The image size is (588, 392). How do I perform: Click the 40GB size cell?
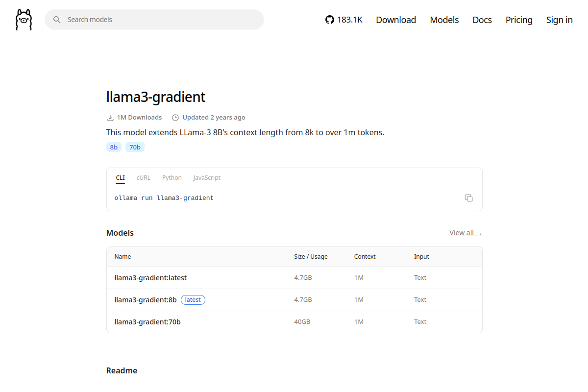(x=302, y=322)
